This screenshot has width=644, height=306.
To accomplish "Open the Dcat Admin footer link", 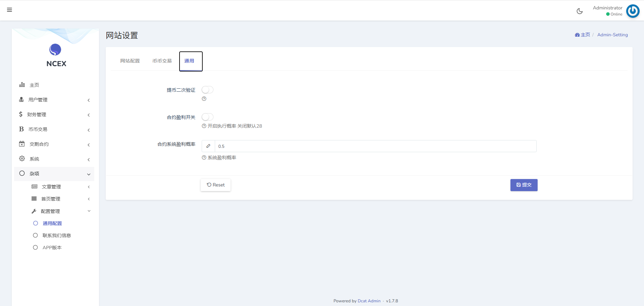I will [x=369, y=301].
